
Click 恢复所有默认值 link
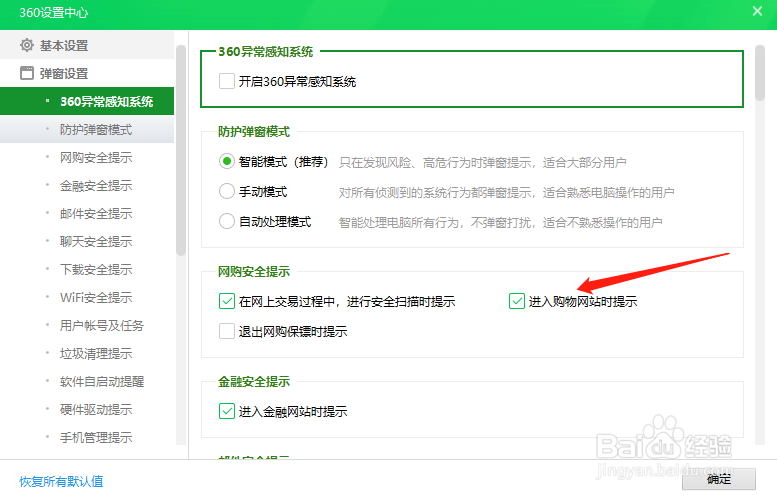click(61, 481)
